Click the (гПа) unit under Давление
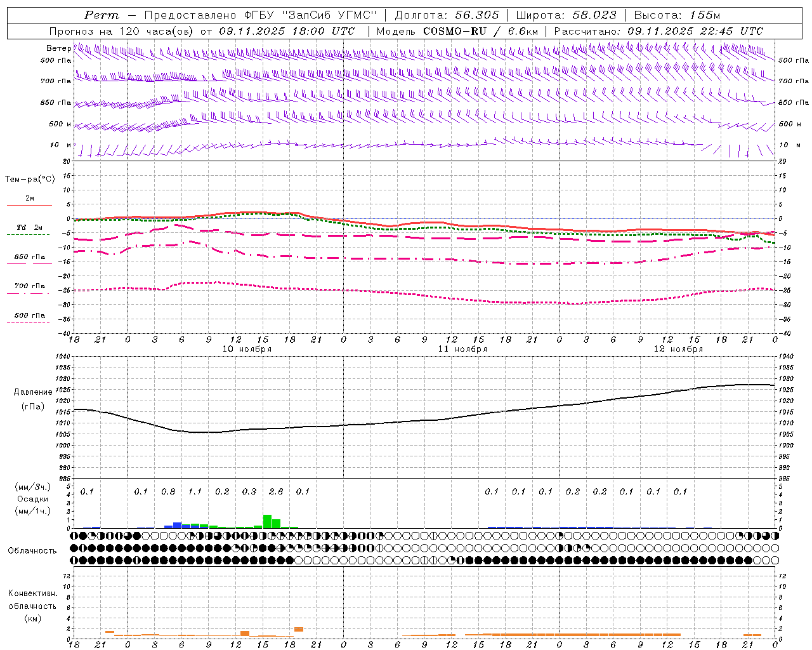This screenshot has height=650, width=812. 33,406
